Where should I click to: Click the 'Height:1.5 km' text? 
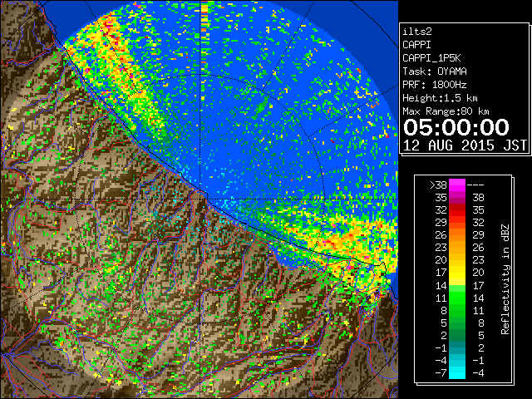pyautogui.click(x=440, y=98)
